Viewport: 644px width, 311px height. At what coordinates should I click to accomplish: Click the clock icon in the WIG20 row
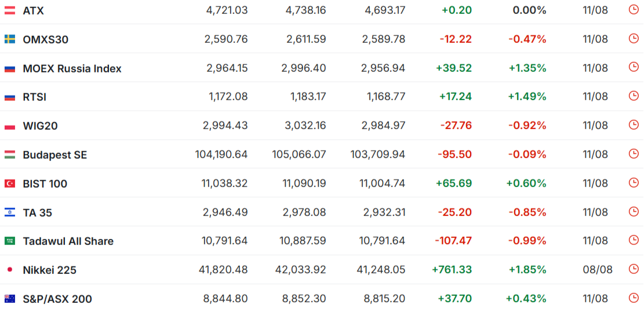click(634, 125)
